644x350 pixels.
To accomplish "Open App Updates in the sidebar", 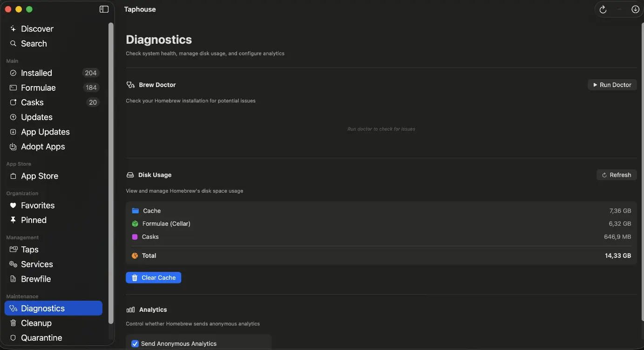I will coord(54,132).
